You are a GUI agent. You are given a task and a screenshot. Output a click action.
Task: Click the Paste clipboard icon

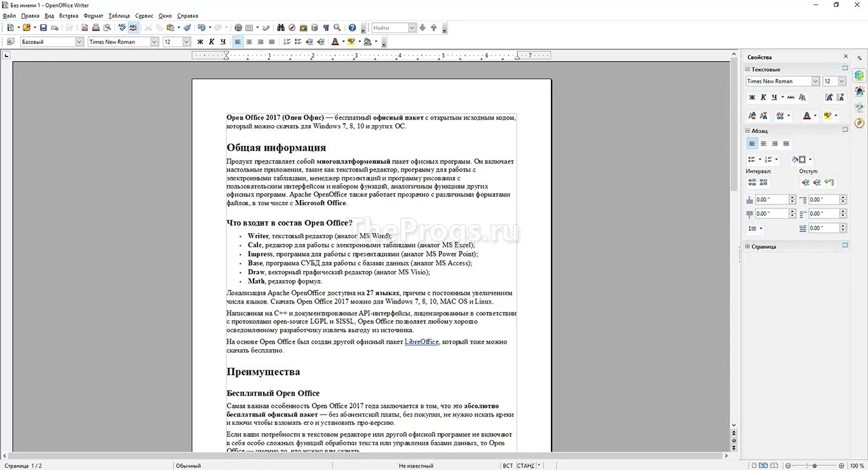click(x=170, y=28)
